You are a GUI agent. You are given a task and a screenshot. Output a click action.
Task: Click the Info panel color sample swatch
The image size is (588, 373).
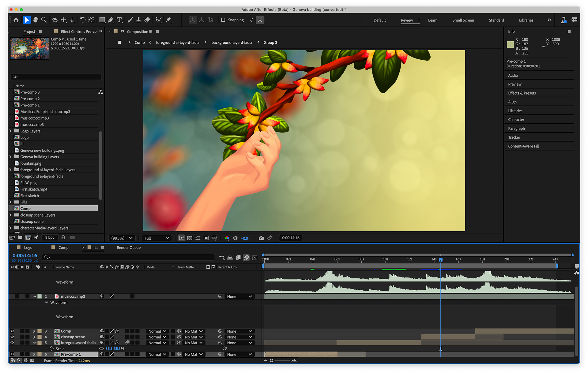(x=510, y=44)
